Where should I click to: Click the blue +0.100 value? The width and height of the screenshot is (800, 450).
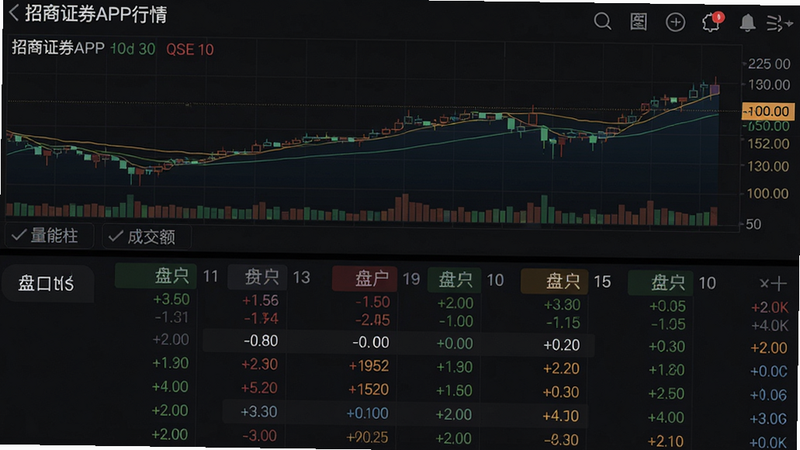coord(367,413)
